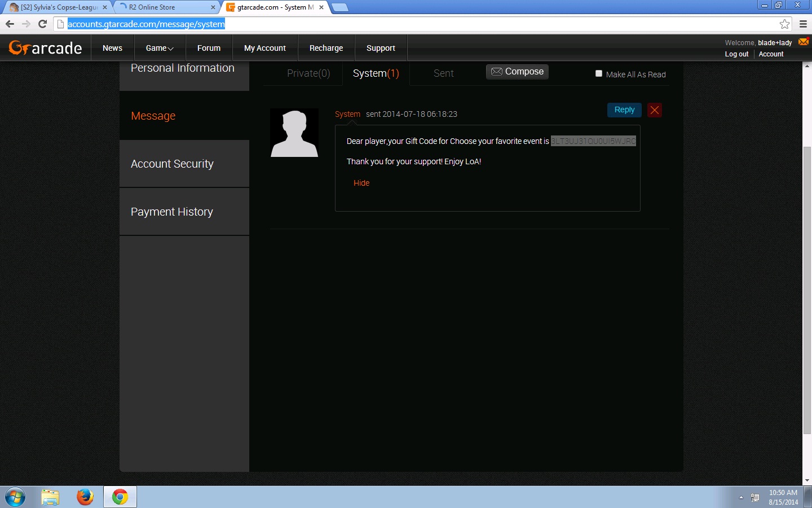This screenshot has height=508, width=812.
Task: Toggle the Make All As Read checkbox
Action: coord(599,73)
